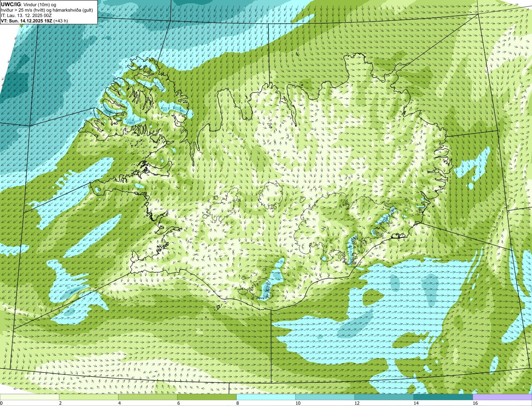Image resolution: width=532 pixels, height=406 pixels.
Task: Click the title line 'UWC/IG: Vindur (10m) og'
Action: tap(29, 4)
